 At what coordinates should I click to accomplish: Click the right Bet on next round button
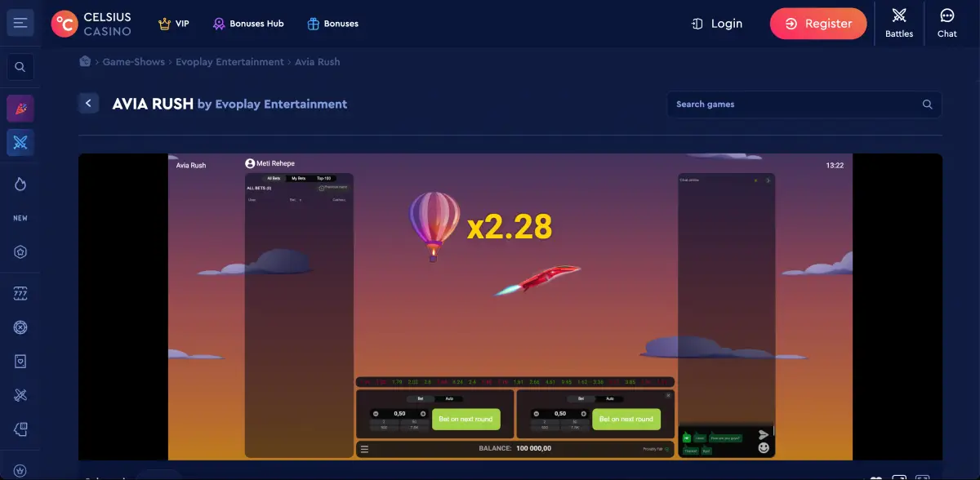click(626, 419)
